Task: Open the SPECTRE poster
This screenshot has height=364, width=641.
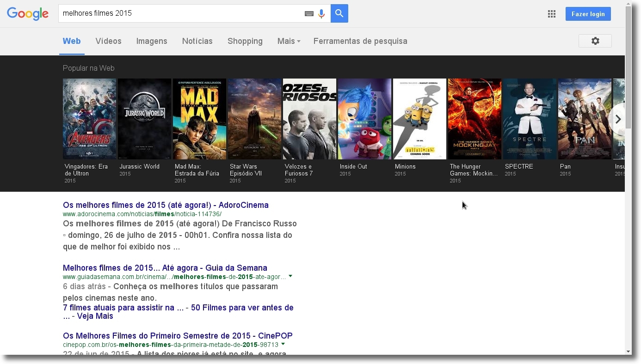Action: click(530, 119)
